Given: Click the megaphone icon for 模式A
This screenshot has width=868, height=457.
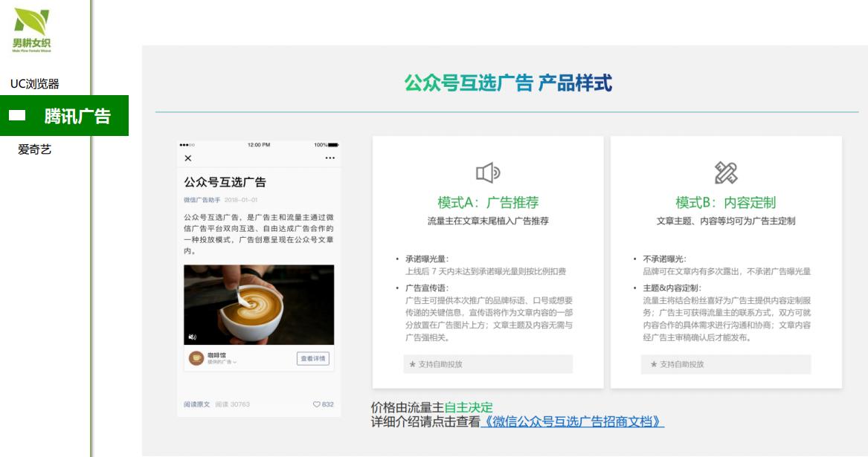Looking at the screenshot, I should pyautogui.click(x=488, y=172).
